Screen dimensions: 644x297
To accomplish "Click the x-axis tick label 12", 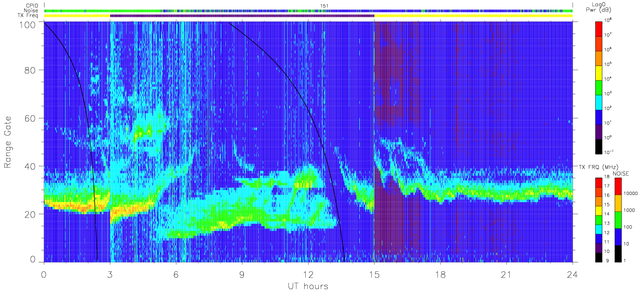I will tap(308, 274).
